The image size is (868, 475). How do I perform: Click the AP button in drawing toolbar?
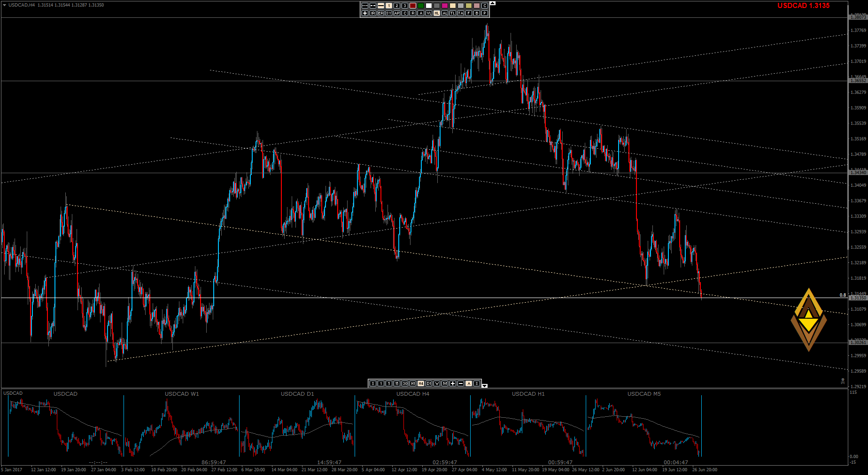click(x=397, y=13)
